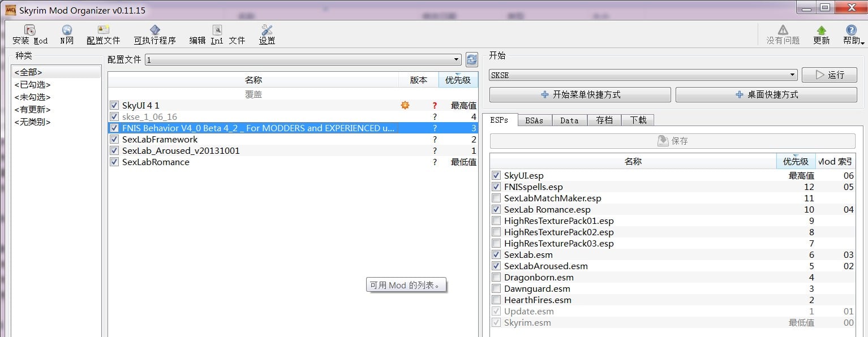Click the red question mark for SkyUI 4 1
The width and height of the screenshot is (868, 337).
pos(435,105)
